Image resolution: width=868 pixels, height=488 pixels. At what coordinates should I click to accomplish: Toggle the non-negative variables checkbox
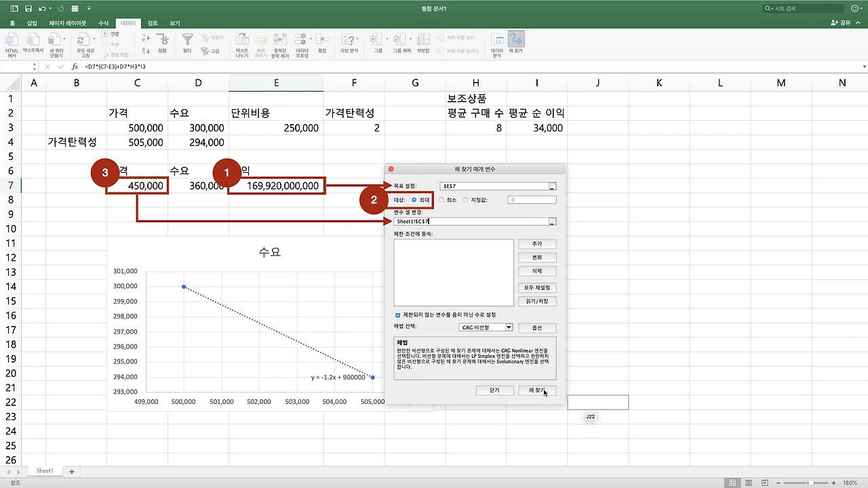pos(398,315)
